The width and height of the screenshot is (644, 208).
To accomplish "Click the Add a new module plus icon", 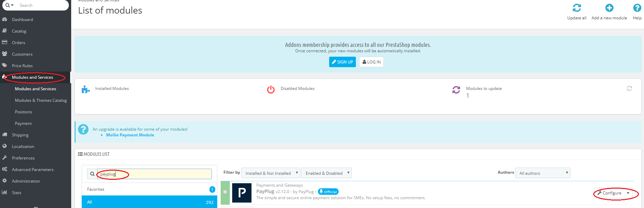I will [609, 8].
